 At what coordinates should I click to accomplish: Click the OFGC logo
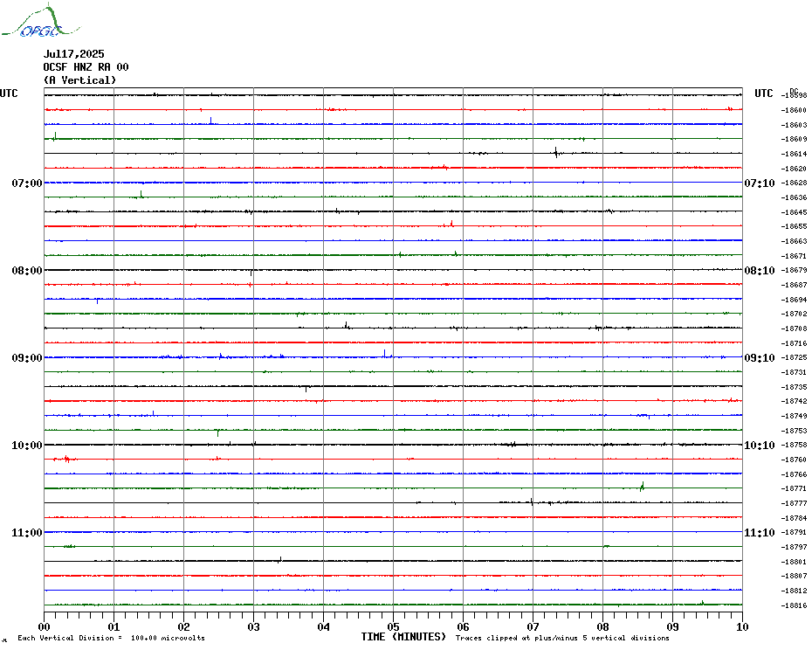(x=41, y=21)
